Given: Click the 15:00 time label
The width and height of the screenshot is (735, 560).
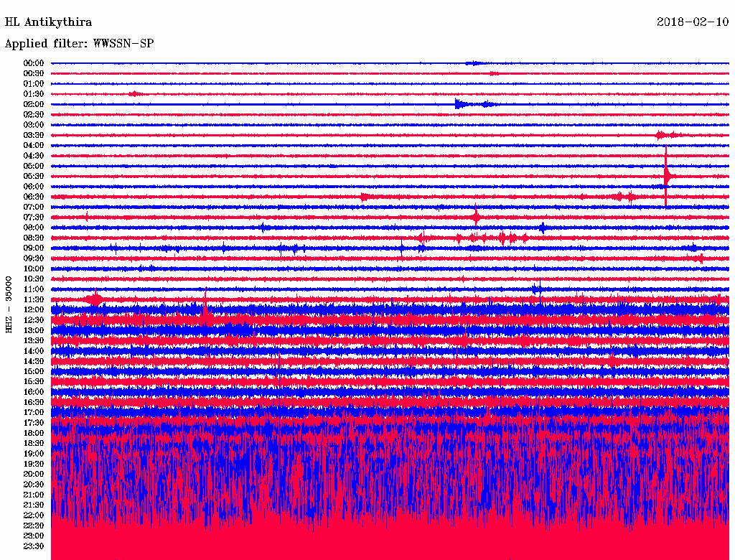Looking at the screenshot, I should tap(34, 371).
